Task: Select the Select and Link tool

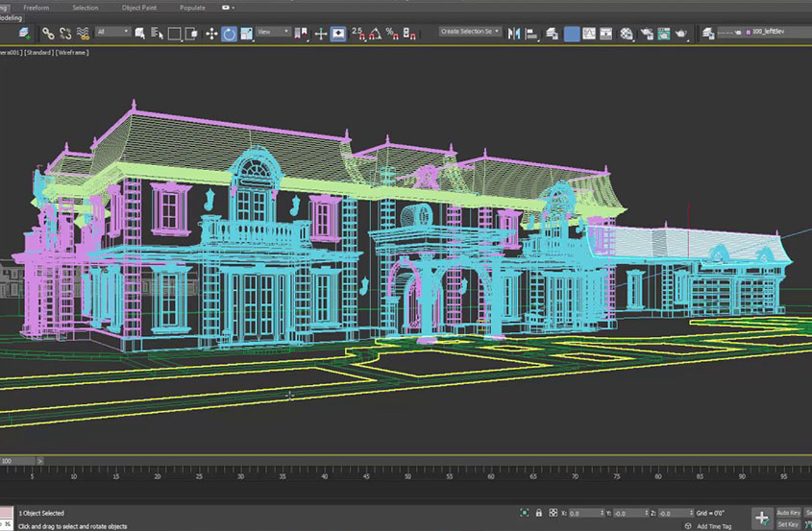Action: [48, 34]
